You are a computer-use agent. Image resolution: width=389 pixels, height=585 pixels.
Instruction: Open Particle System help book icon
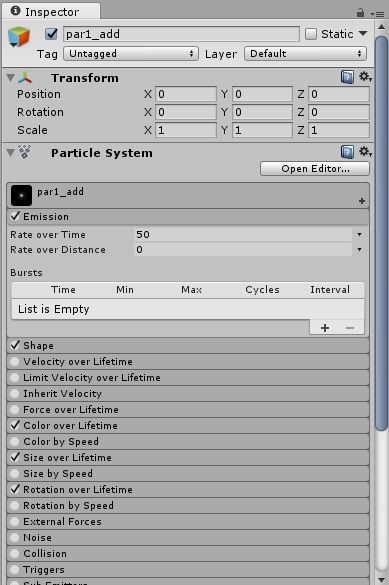pos(347,152)
